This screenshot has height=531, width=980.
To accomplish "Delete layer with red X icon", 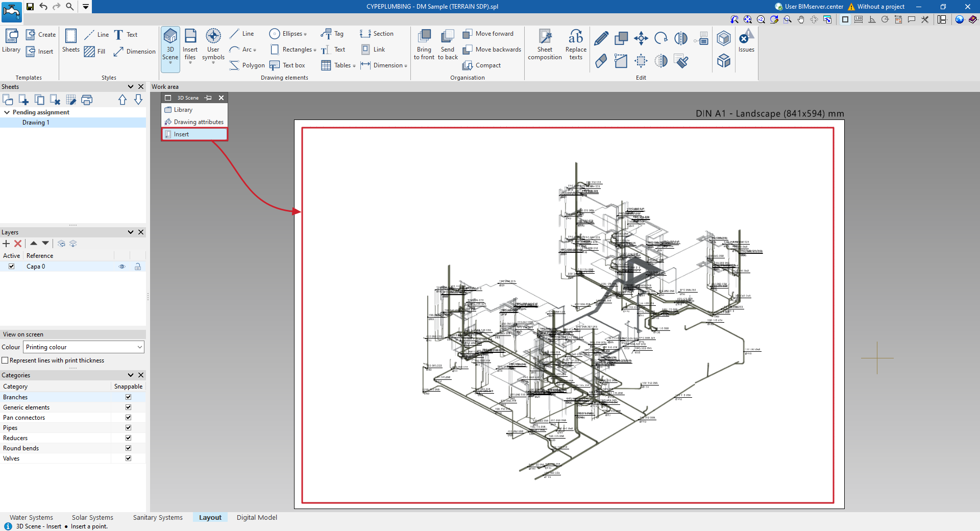I will (x=18, y=244).
